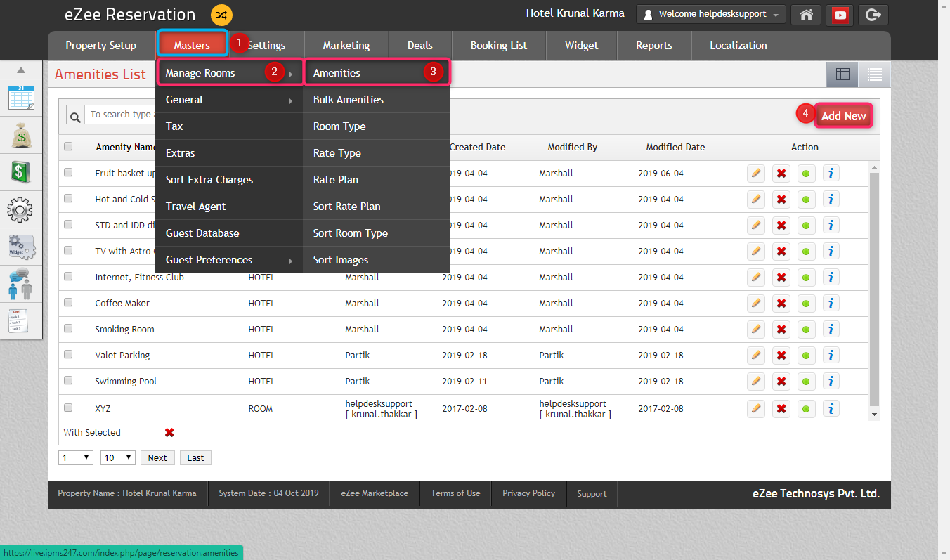This screenshot has width=950, height=560.
Task: Choose Sort Extra Charges menu item
Action: click(229, 180)
